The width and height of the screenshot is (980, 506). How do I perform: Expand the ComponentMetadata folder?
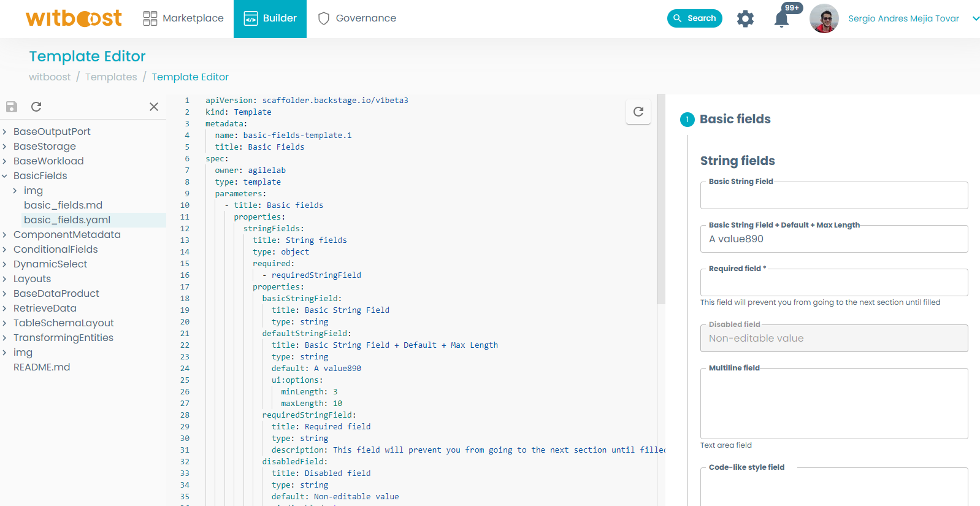[x=5, y=235]
